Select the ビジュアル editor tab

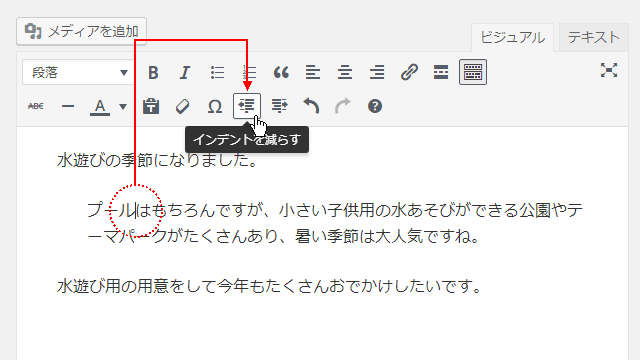click(x=512, y=37)
